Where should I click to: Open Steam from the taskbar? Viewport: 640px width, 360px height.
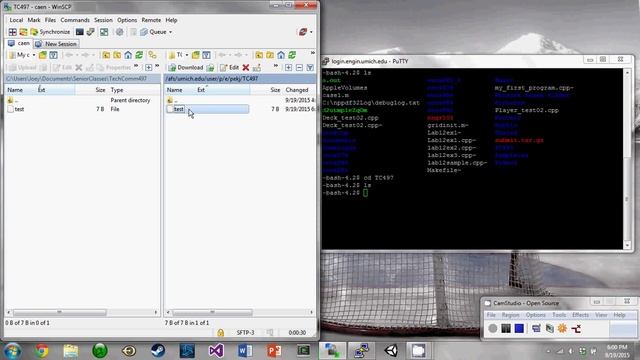coord(158,351)
